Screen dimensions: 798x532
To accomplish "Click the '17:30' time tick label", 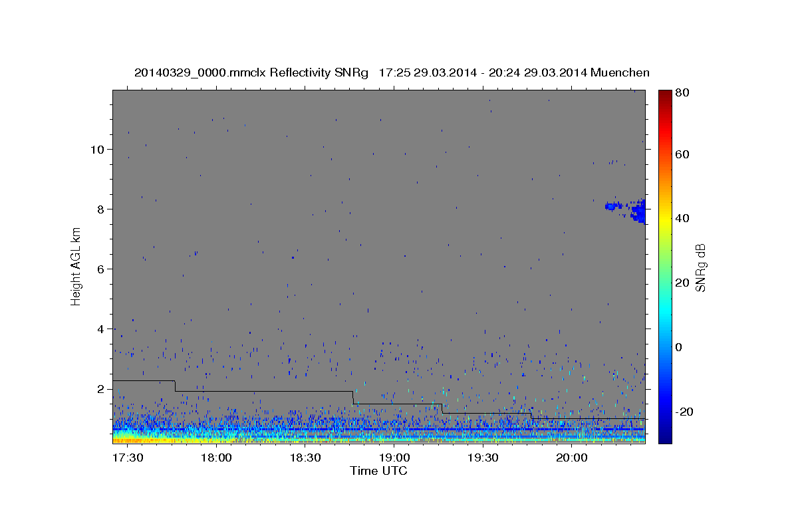I will click(127, 458).
